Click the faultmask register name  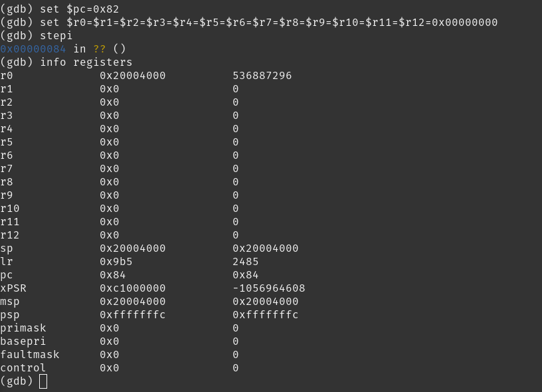pyautogui.click(x=30, y=355)
